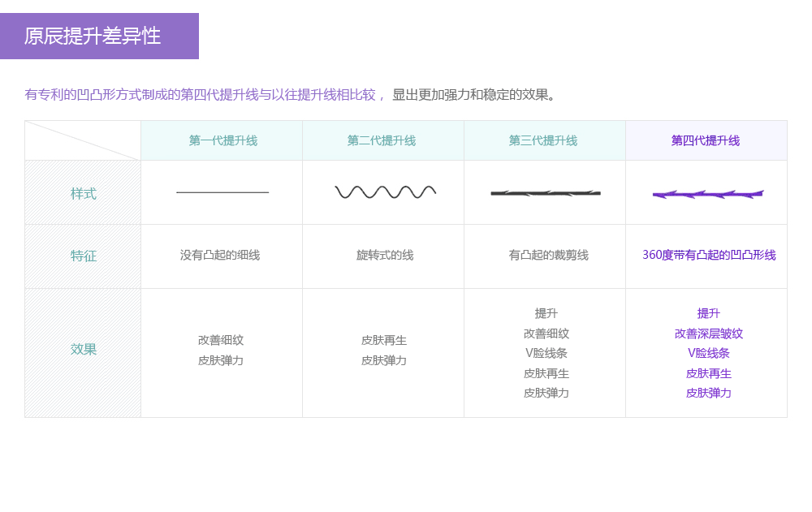Select the 旋转式的线 description text

tap(383, 256)
